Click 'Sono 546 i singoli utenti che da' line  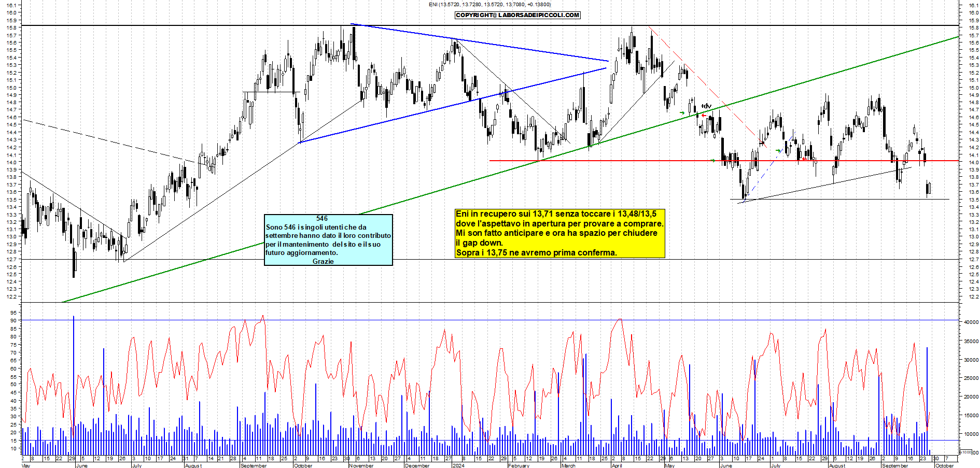tap(316, 227)
